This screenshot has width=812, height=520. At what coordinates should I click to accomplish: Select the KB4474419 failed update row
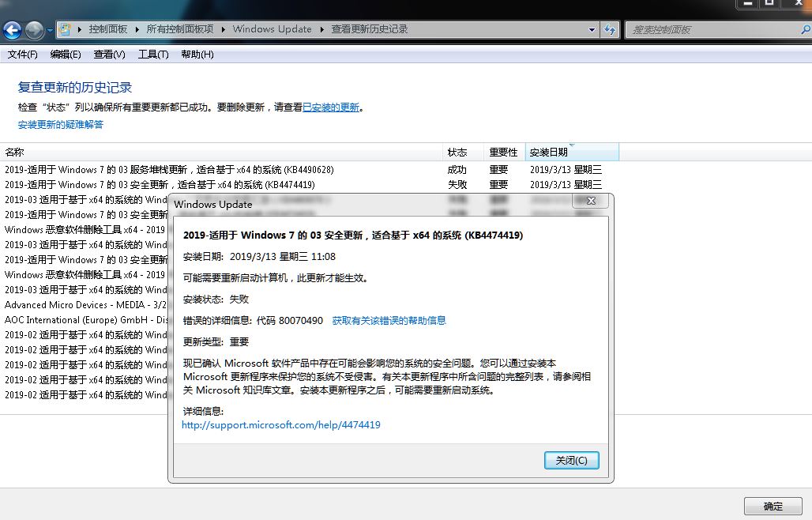click(x=309, y=184)
